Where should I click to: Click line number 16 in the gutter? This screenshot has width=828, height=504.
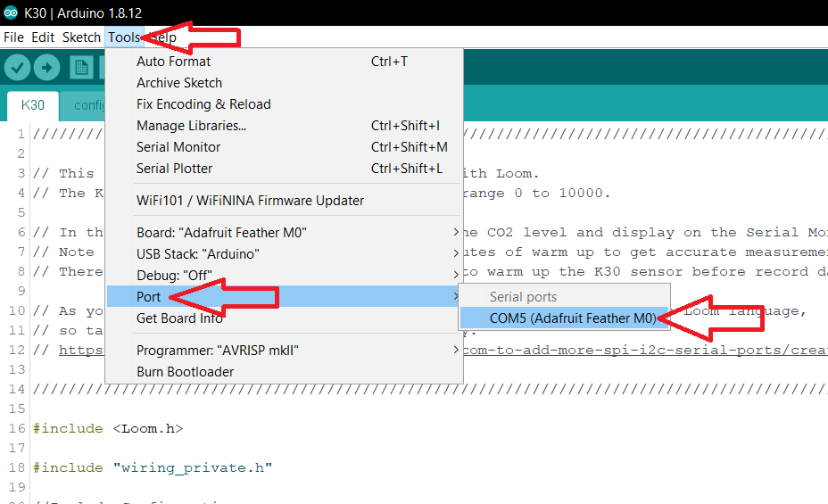pos(17,428)
